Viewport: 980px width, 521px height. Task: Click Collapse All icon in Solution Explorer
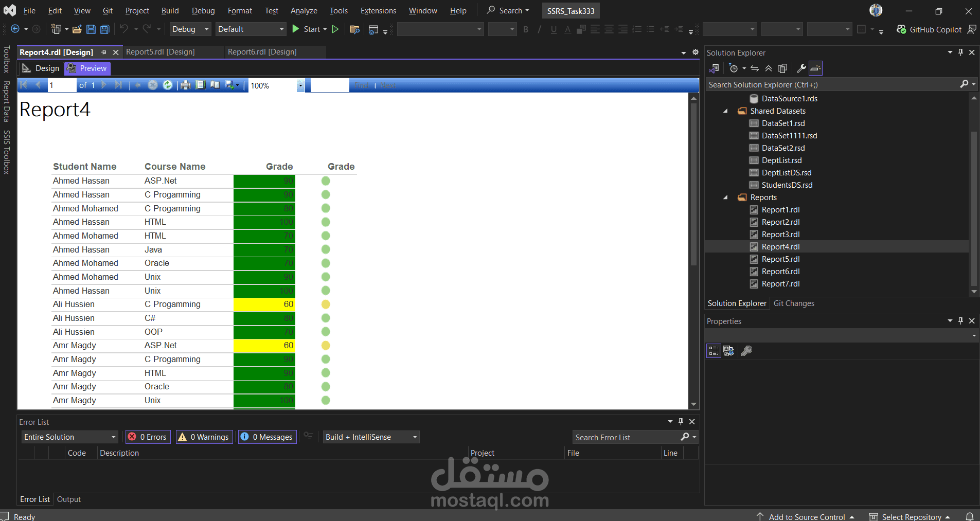[769, 68]
